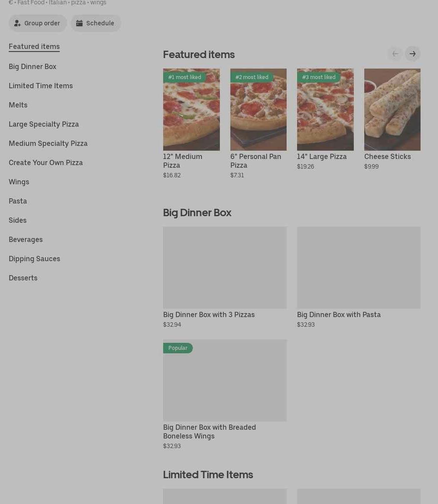Start a Group order
438x504 pixels.
pyautogui.click(x=38, y=23)
